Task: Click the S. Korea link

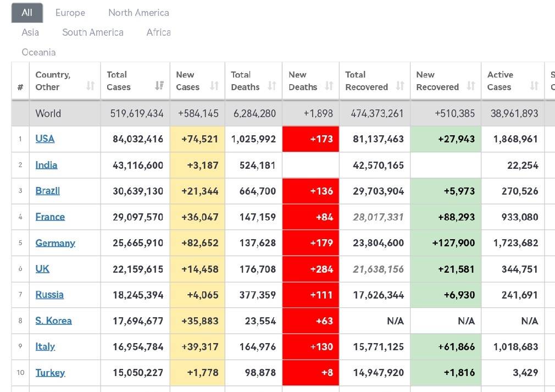Action: click(x=53, y=321)
